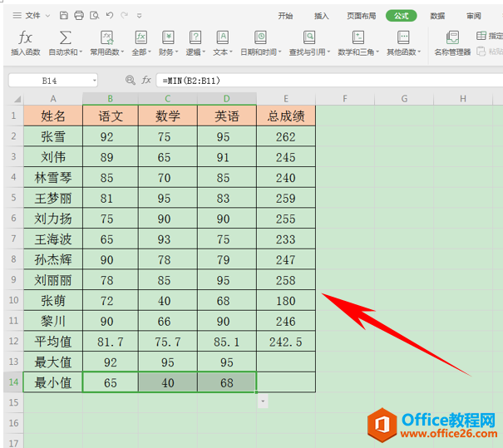Open the Name Manager icon
The height and width of the screenshot is (448, 503).
pos(452,37)
